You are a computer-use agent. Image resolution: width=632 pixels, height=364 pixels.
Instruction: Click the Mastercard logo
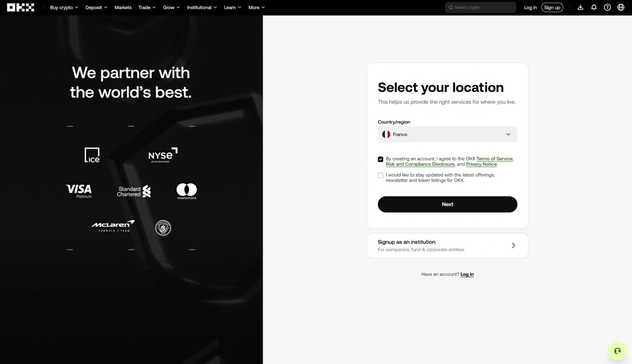(x=186, y=191)
